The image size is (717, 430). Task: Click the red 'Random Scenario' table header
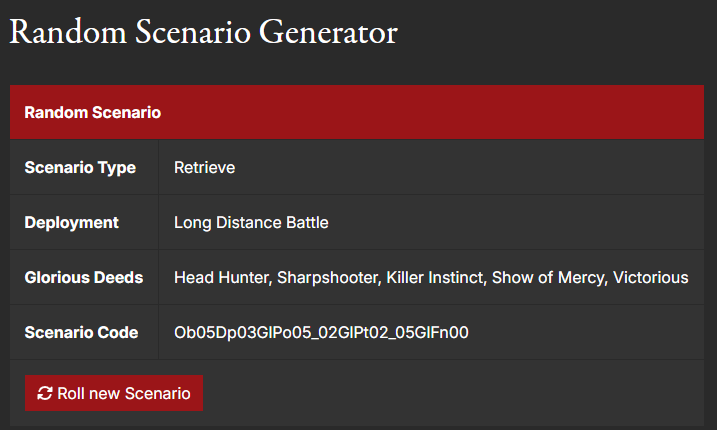pyautogui.click(x=93, y=112)
